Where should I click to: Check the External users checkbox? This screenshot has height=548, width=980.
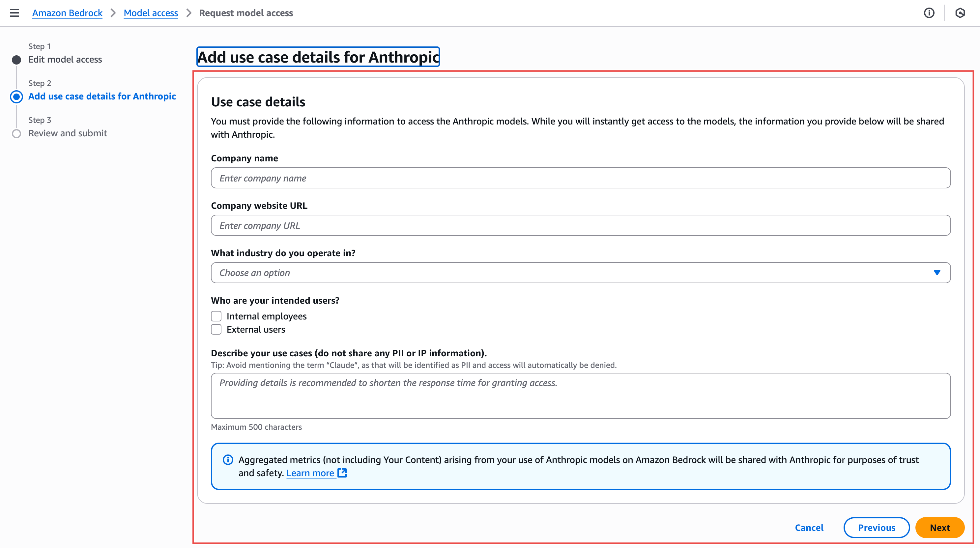pos(216,329)
